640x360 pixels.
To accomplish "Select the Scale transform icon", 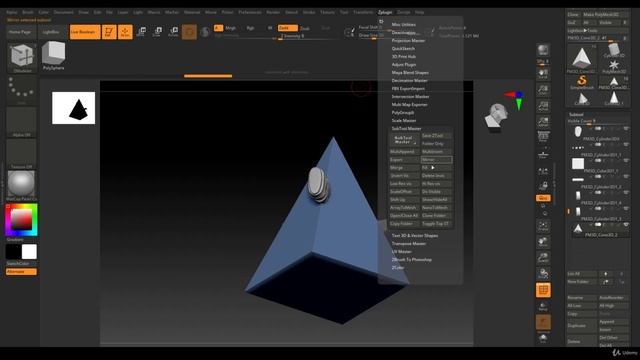I will (157, 32).
